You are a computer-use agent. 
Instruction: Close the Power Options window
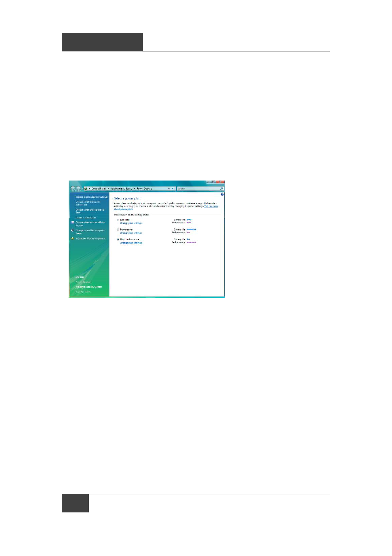point(220,182)
